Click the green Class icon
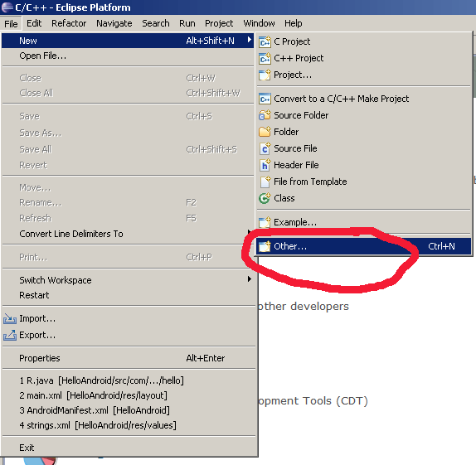 (x=265, y=198)
